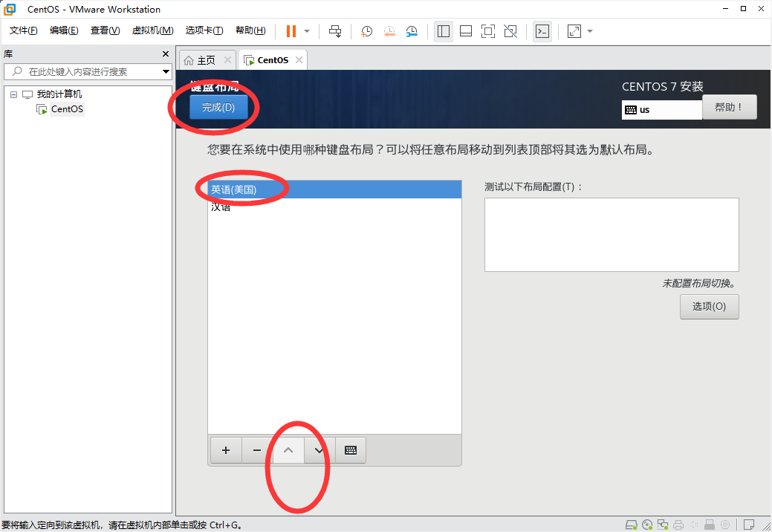Revert the VM to its previous snapshot
The image size is (772, 532).
pyautogui.click(x=389, y=31)
